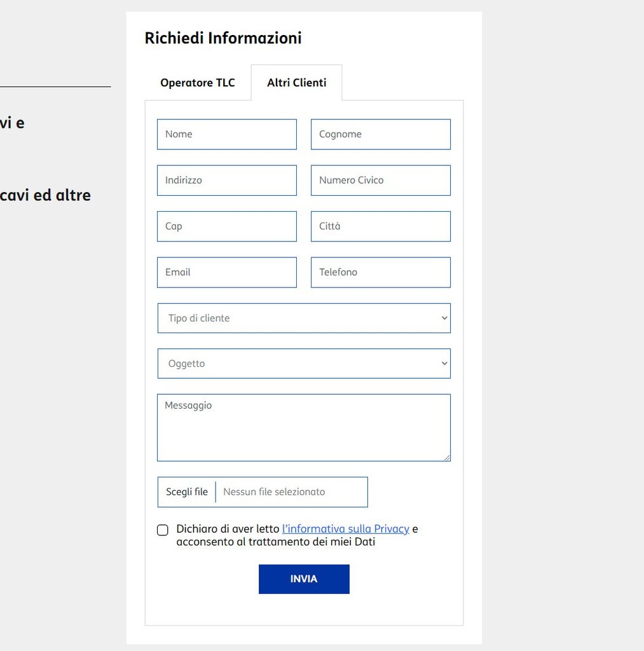This screenshot has width=644, height=651.
Task: Focus the Città input field
Action: [x=380, y=226]
